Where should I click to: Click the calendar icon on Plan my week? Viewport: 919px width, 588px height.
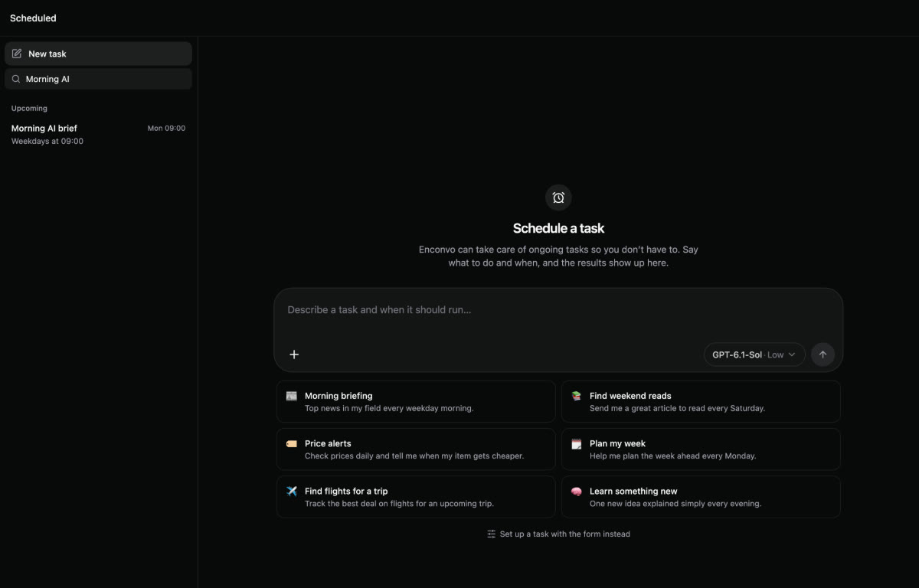click(576, 443)
